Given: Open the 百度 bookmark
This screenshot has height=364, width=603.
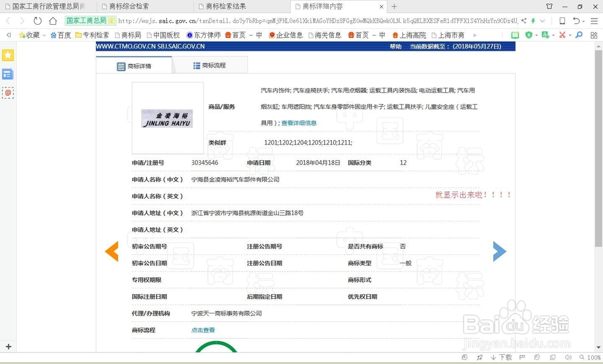Looking at the screenshot, I should pos(61,35).
